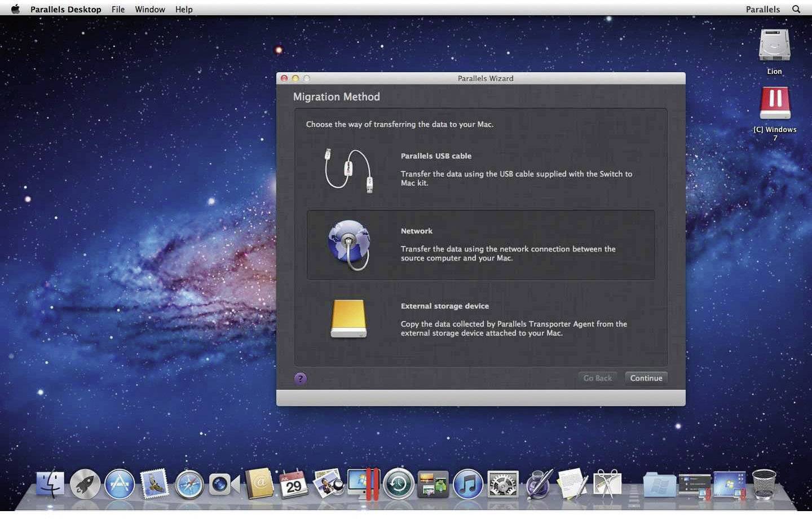Screen dimensions: 812x519
Task: Click the Network option description text
Action: pyautogui.click(x=508, y=253)
